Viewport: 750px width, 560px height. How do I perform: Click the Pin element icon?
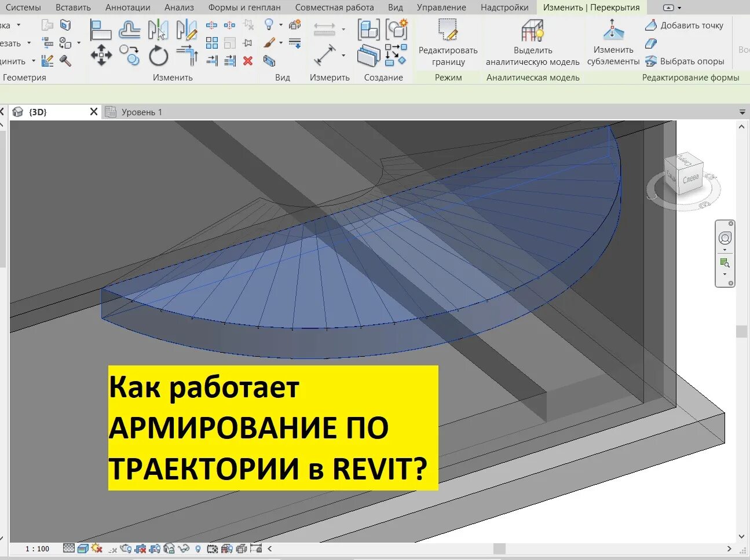click(x=248, y=43)
